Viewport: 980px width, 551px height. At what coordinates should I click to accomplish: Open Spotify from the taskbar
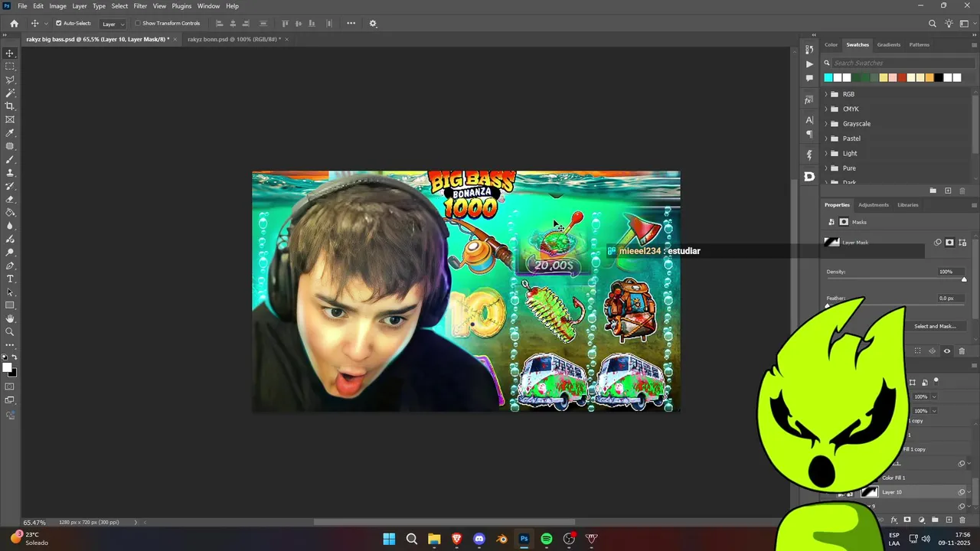(x=546, y=539)
